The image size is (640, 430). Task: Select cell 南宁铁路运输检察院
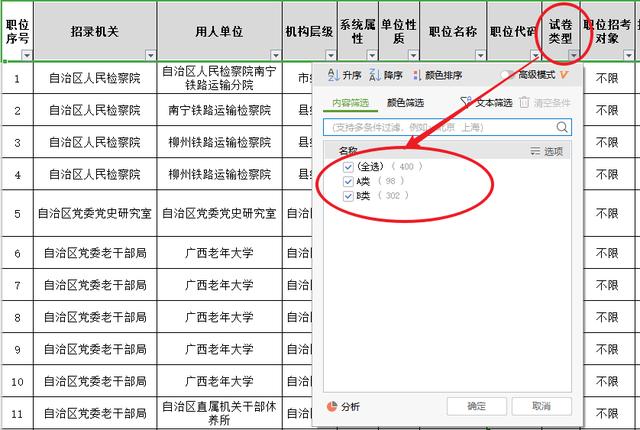(x=220, y=110)
